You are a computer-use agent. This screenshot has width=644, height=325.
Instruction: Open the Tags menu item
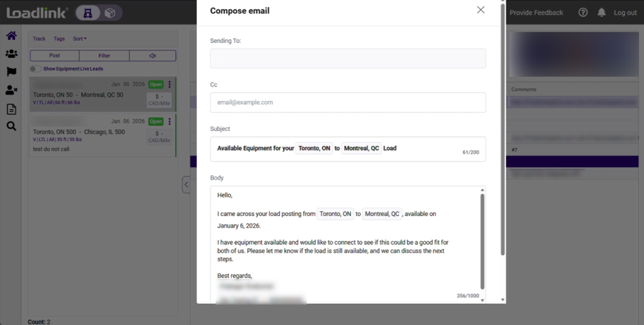[x=59, y=39]
